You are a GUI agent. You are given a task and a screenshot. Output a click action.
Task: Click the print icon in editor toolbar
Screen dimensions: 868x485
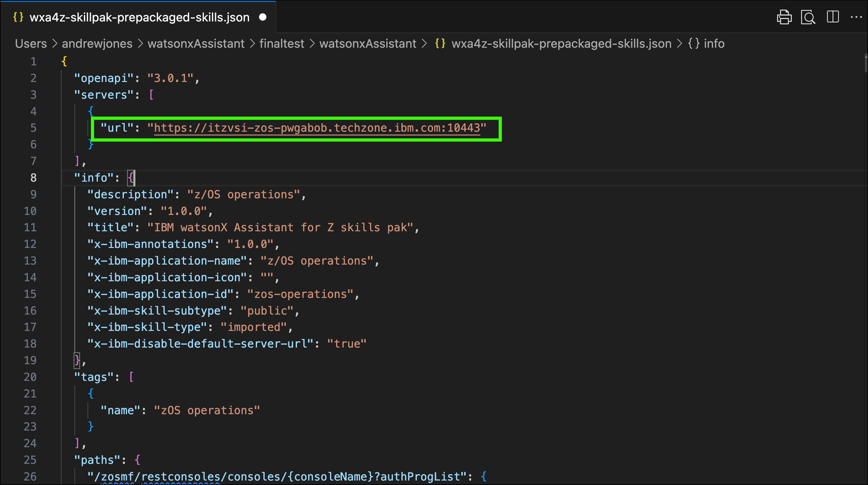point(784,17)
